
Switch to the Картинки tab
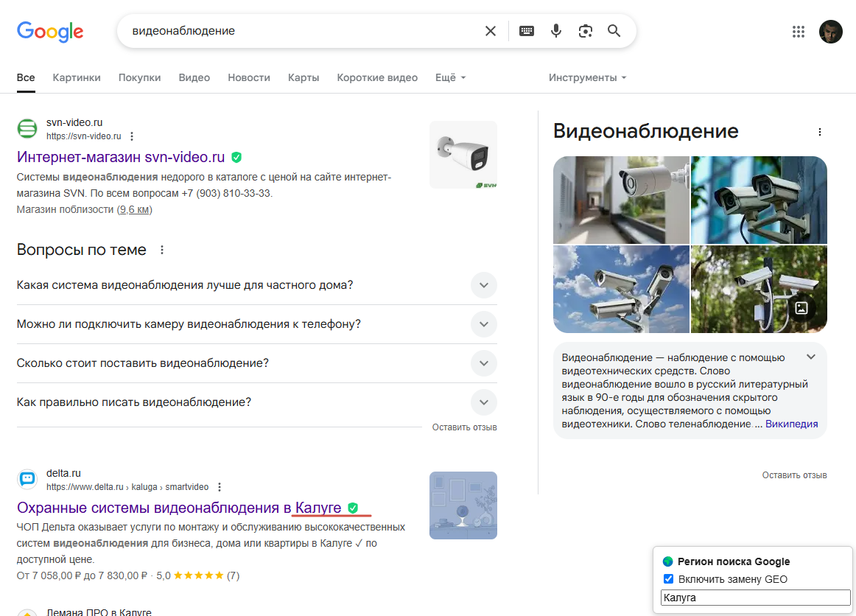(77, 77)
